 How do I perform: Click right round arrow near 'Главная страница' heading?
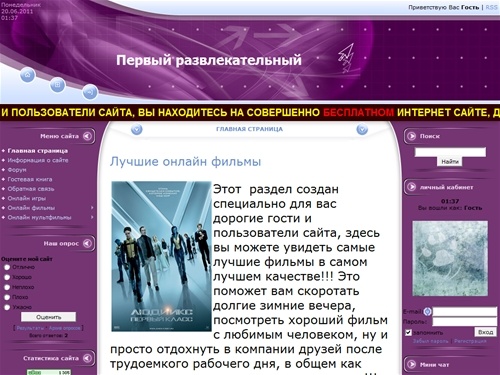pos(362,129)
